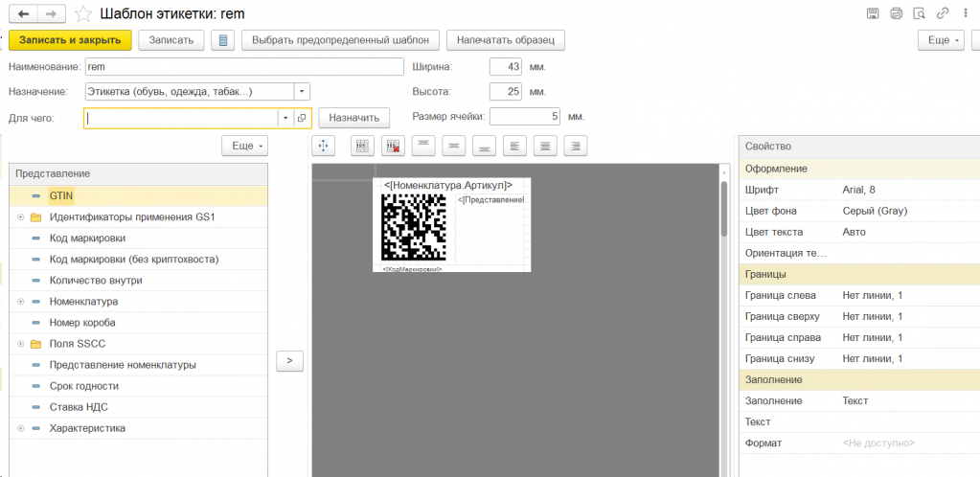Align text center horizontally

546,146
